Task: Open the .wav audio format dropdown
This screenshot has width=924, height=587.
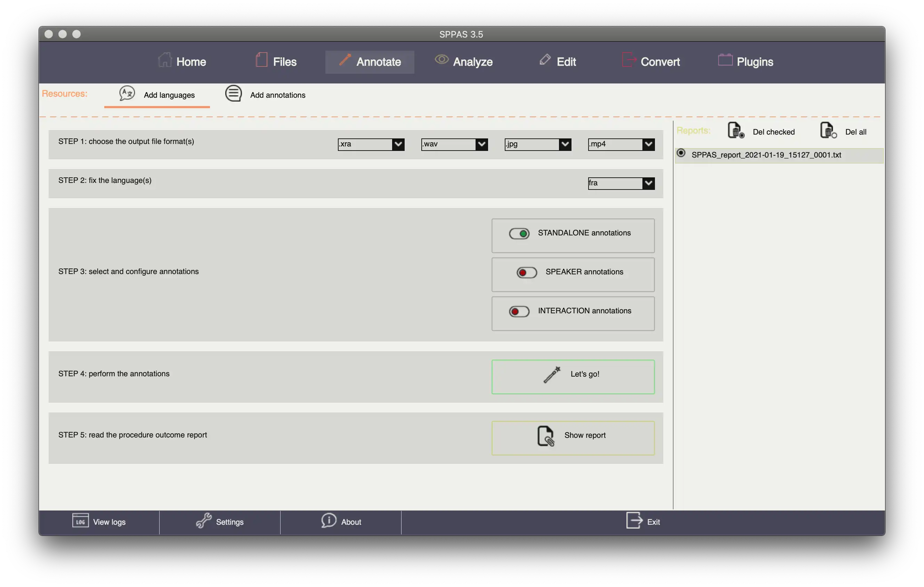Action: coord(481,144)
